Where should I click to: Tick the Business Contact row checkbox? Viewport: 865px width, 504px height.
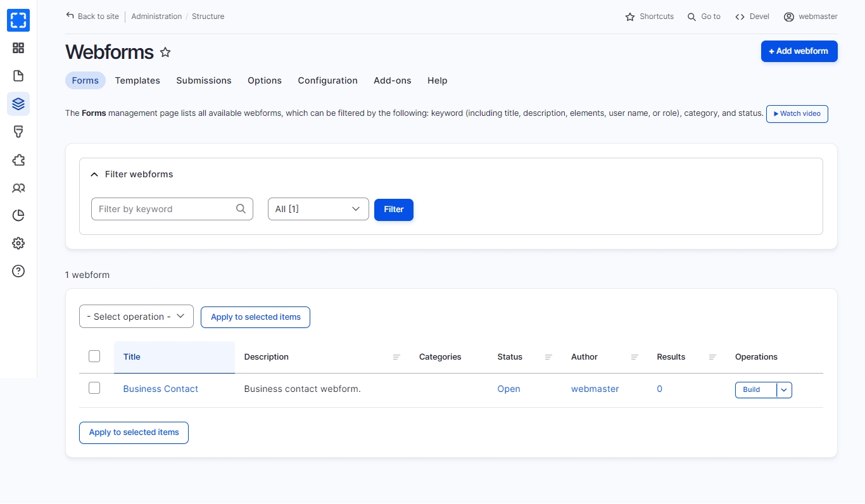(94, 388)
